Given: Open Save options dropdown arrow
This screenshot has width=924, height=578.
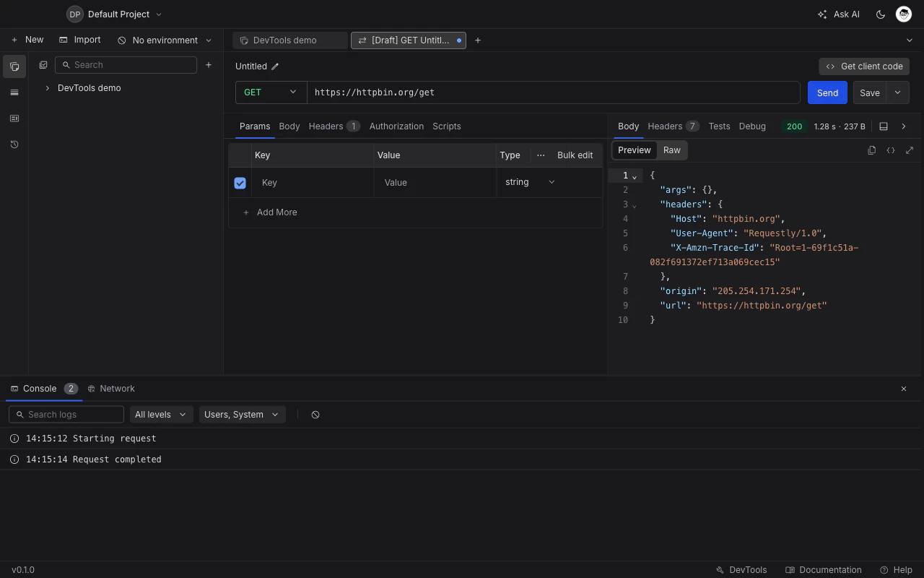Looking at the screenshot, I should 897,92.
